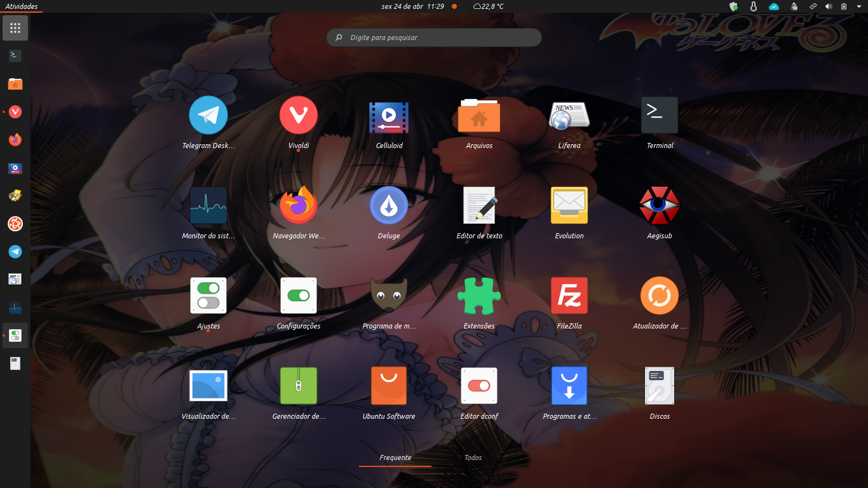Open Editor de texto application
Image resolution: width=868 pixels, height=488 pixels.
(x=479, y=206)
